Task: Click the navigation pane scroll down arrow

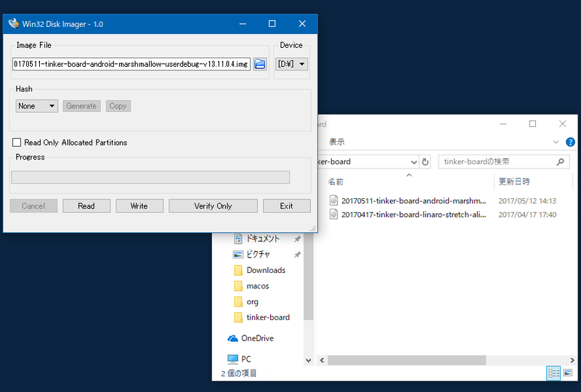Action: click(308, 360)
